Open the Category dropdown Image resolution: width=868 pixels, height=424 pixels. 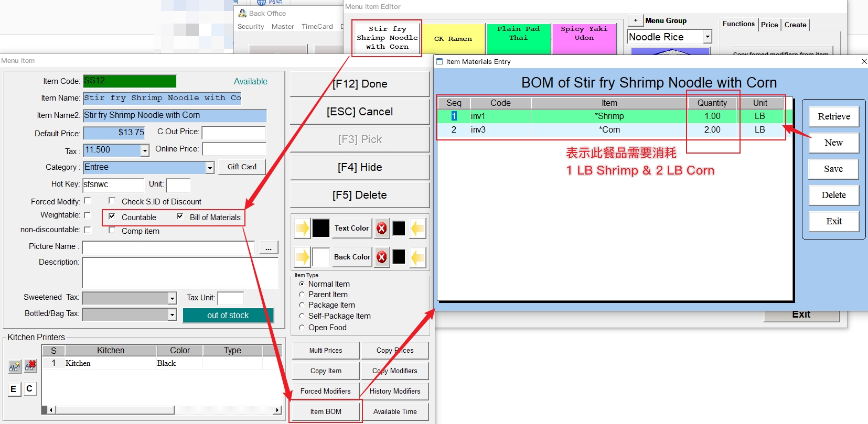[x=210, y=168]
